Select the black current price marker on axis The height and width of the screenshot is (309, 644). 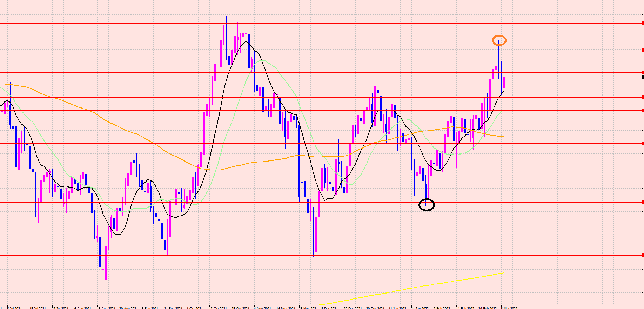[x=643, y=77]
